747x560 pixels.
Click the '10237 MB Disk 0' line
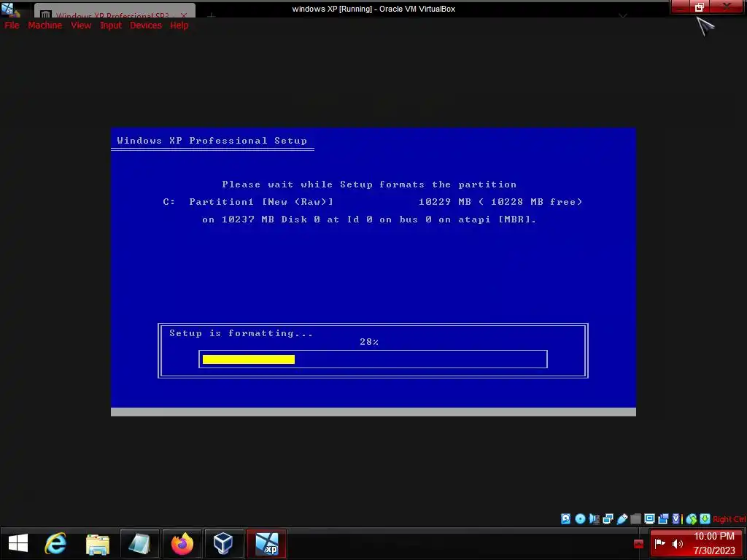click(x=369, y=219)
